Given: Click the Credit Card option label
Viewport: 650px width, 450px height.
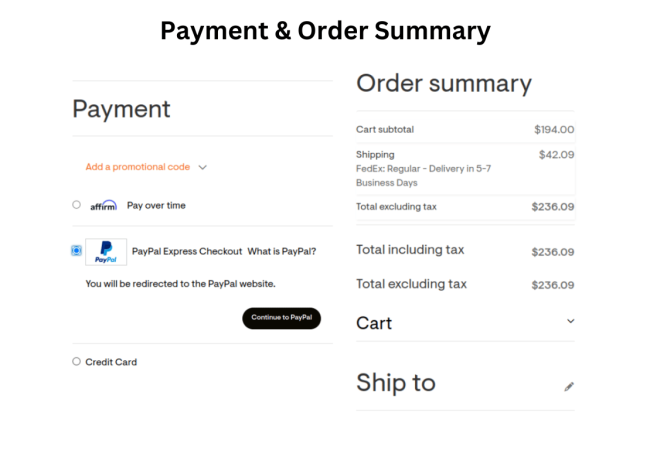Looking at the screenshot, I should [111, 362].
